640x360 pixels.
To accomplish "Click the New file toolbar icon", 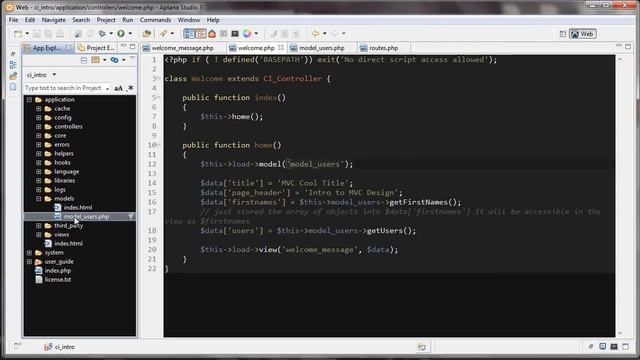I will tap(18, 34).
